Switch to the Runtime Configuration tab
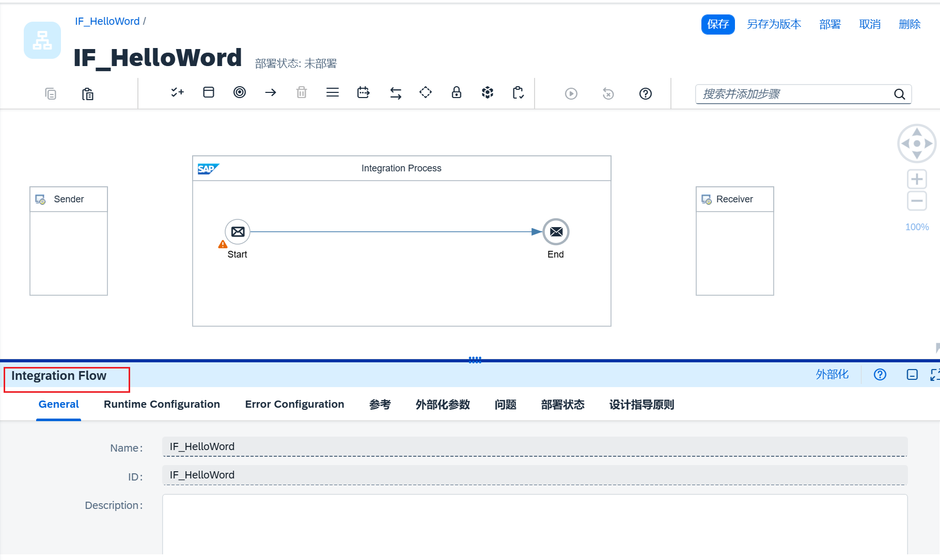940x560 pixels. point(162,404)
